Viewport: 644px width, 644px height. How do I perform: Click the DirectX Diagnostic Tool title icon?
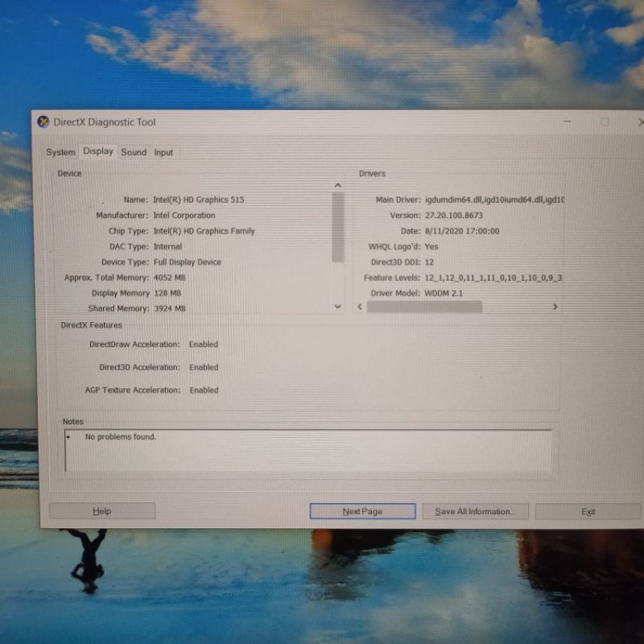click(43, 122)
